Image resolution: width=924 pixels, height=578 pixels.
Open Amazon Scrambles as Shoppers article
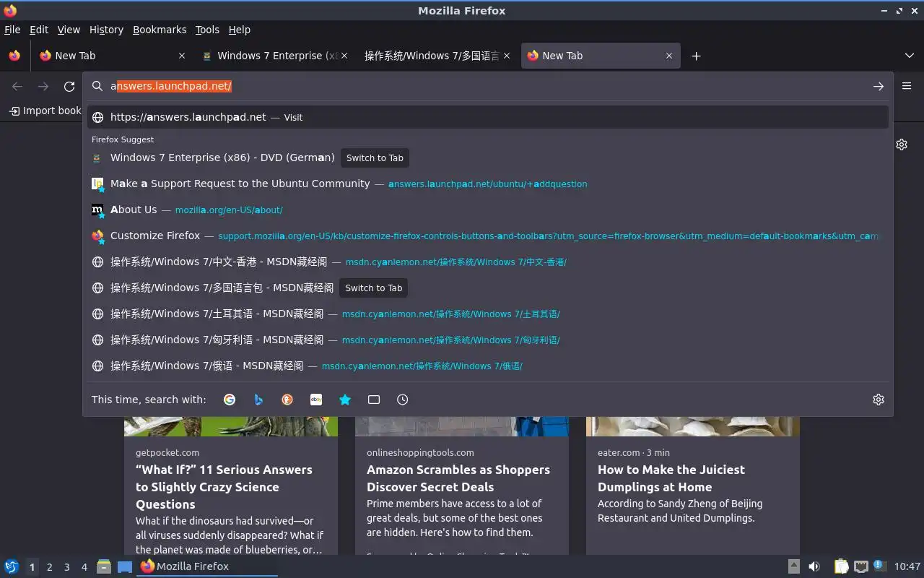click(458, 478)
